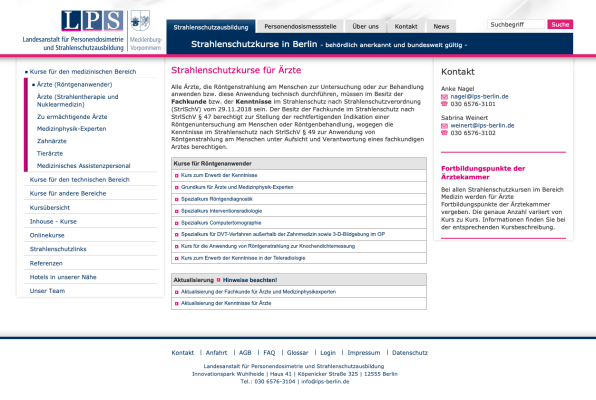Open Kenntnisse in der Teleradiologie link

pyautogui.click(x=243, y=258)
